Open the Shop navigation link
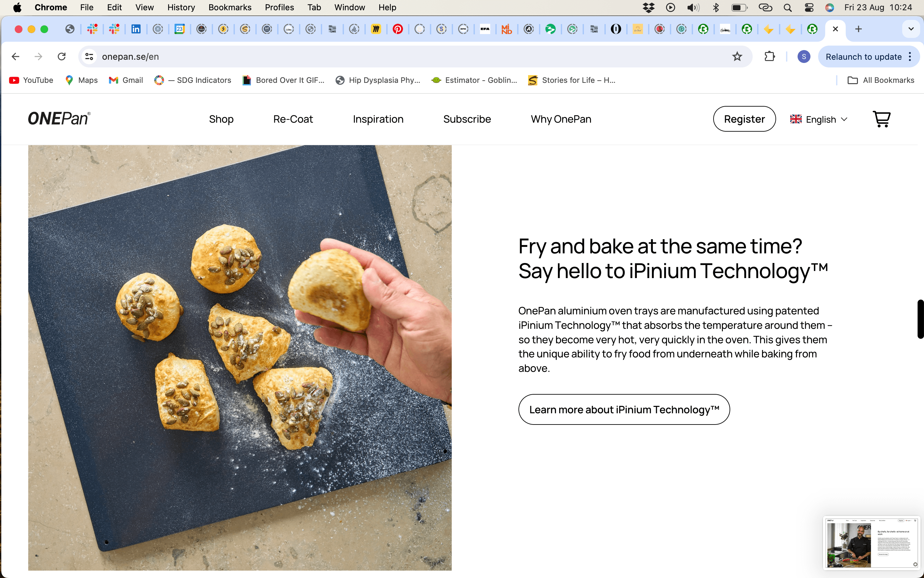924x578 pixels. point(221,119)
